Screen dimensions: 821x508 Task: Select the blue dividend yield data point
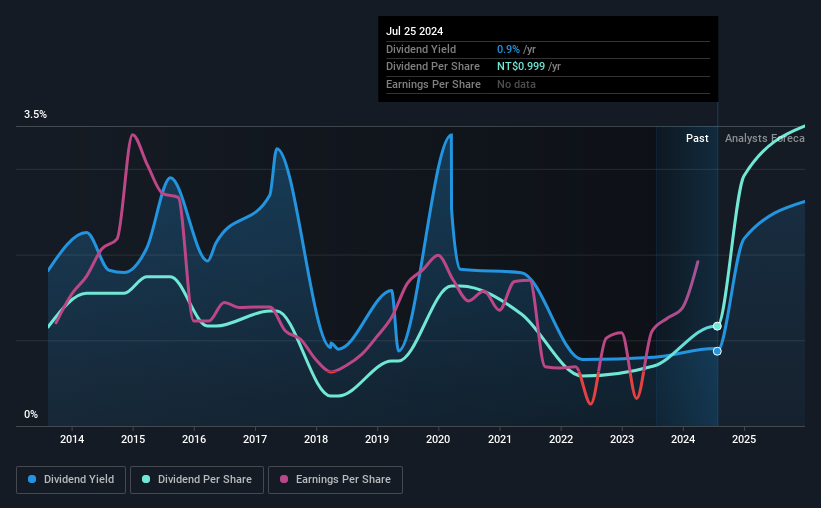(x=717, y=351)
